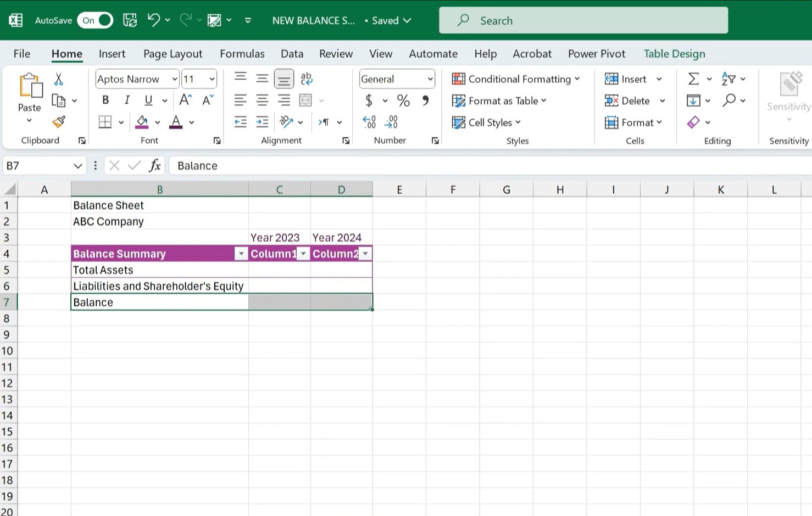Apply comma style format
Image resolution: width=812 pixels, height=516 pixels.
pos(425,100)
